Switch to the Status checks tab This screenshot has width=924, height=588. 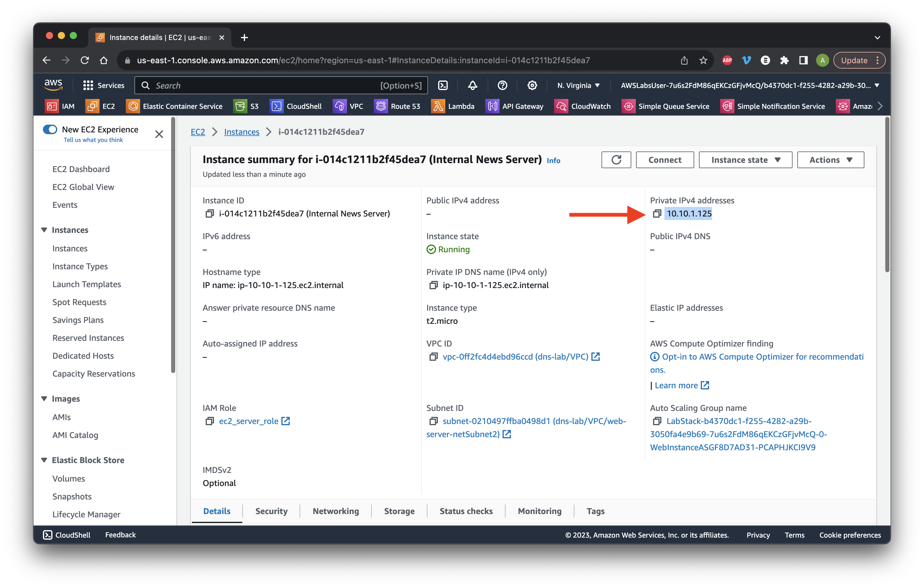(x=466, y=511)
